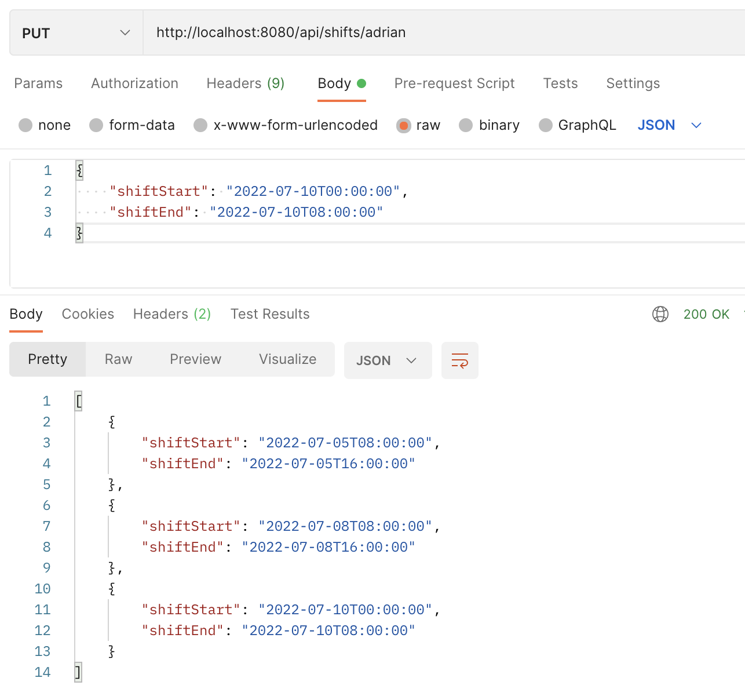The image size is (745, 700).
Task: Click response value 2022-07-05T08:00:00
Action: [345, 443]
